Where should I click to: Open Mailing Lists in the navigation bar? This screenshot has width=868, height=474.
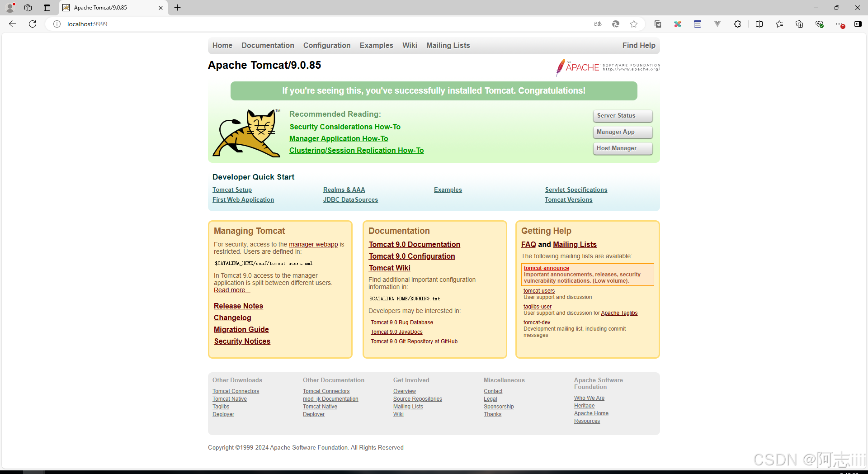click(x=448, y=45)
